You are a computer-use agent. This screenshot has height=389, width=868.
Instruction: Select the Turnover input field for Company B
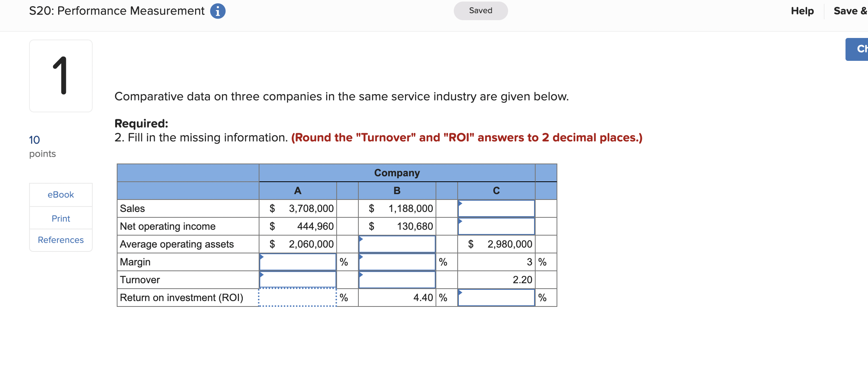pyautogui.click(x=397, y=280)
